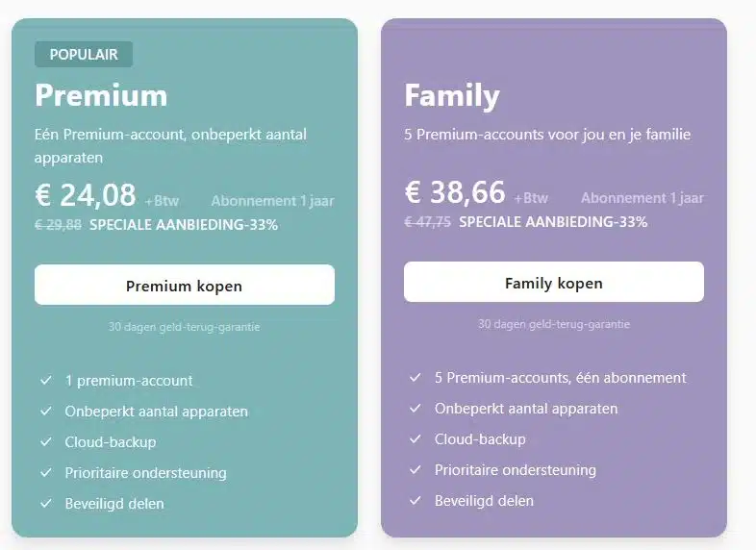Click the POPULAIR badge
Screen dimensions: 756x550
pyautogui.click(x=84, y=55)
